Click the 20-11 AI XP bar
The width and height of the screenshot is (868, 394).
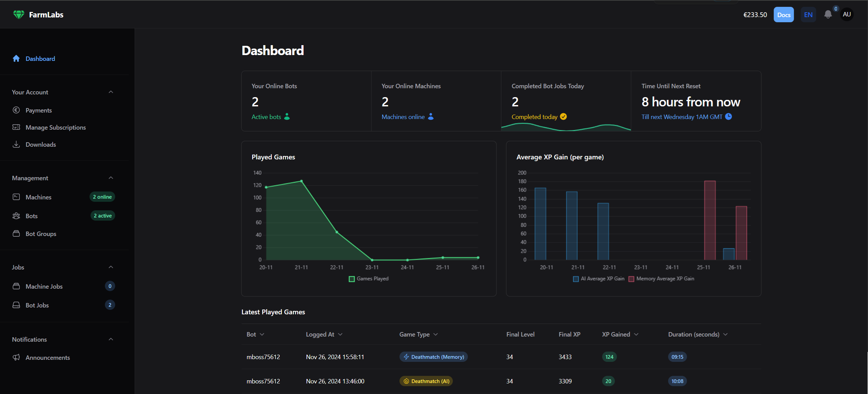[540, 224]
